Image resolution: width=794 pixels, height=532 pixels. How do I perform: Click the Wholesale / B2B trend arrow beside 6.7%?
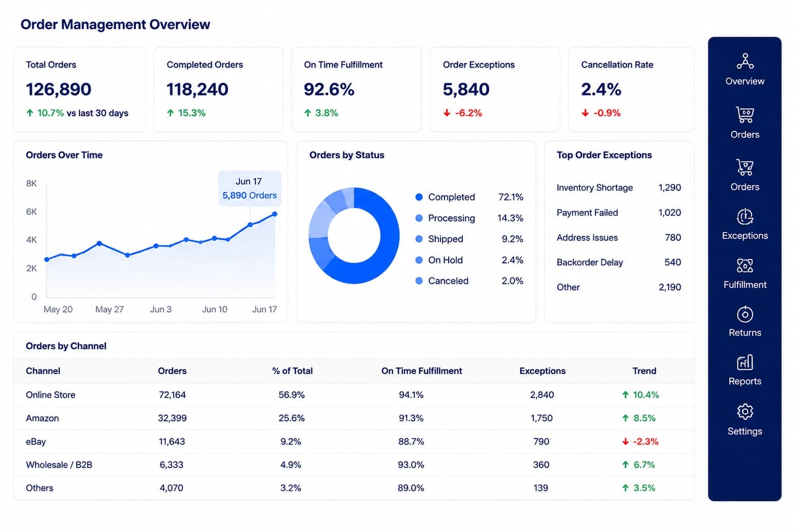click(626, 465)
